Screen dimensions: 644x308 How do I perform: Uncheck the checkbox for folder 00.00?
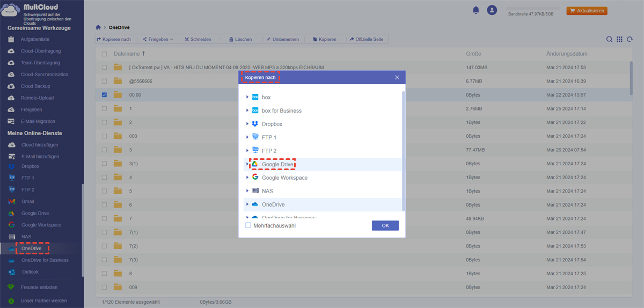(x=104, y=95)
